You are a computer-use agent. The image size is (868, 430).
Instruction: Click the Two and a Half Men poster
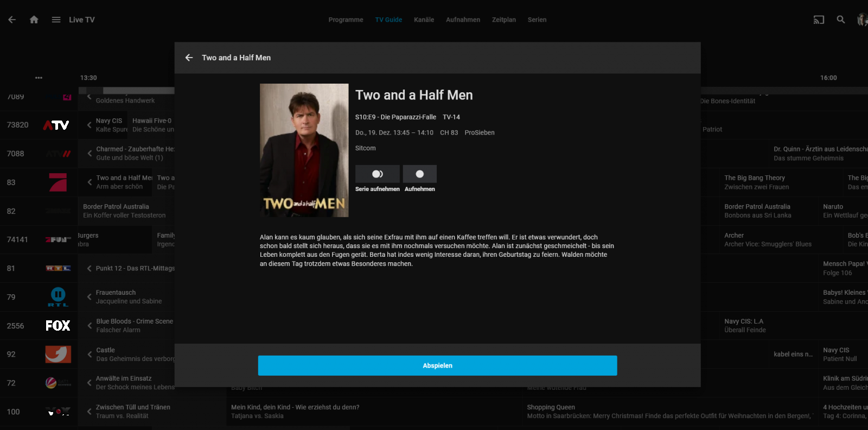coord(304,150)
